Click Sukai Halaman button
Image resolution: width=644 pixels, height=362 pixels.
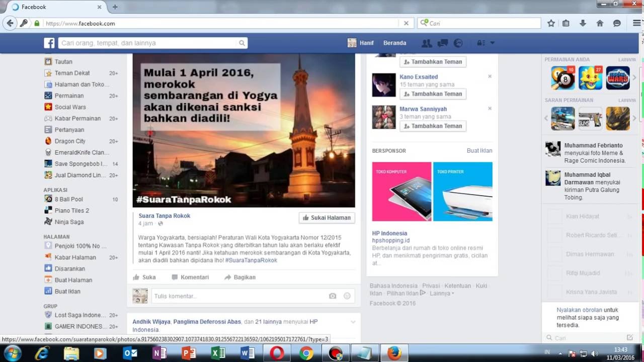coord(327,218)
